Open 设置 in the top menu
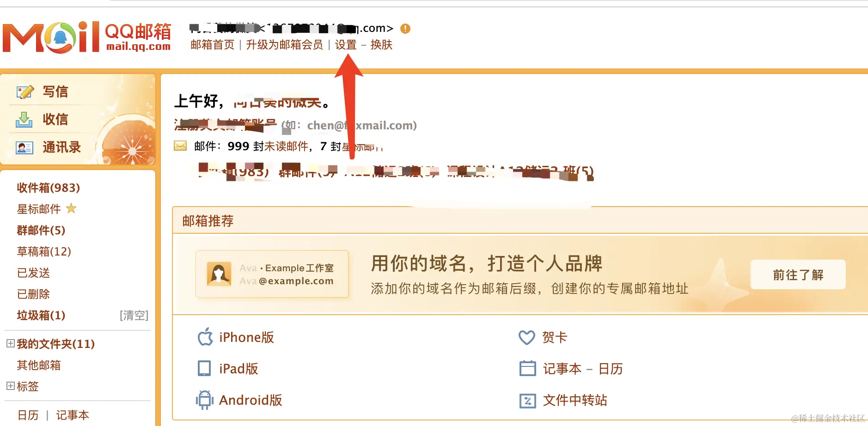 [x=346, y=45]
